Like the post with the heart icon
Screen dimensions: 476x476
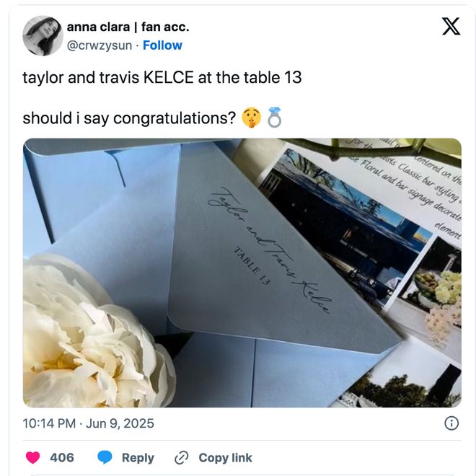[32, 457]
